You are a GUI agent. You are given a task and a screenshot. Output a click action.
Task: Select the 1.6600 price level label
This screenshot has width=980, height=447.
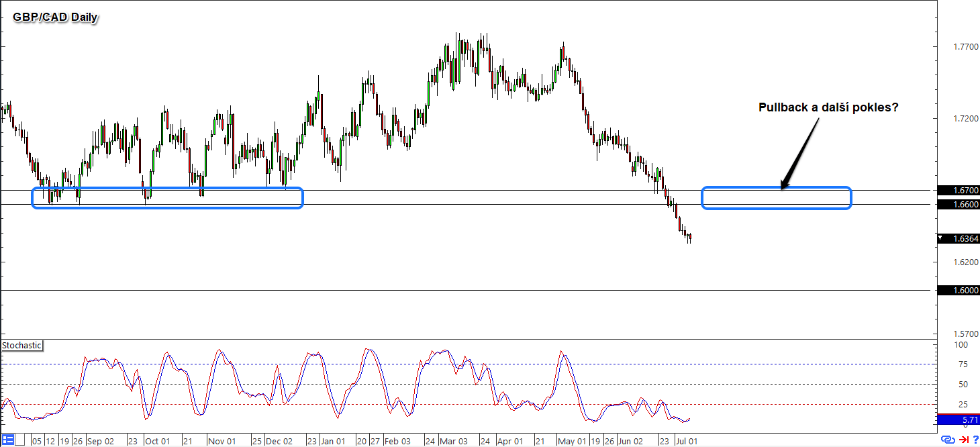tap(959, 204)
